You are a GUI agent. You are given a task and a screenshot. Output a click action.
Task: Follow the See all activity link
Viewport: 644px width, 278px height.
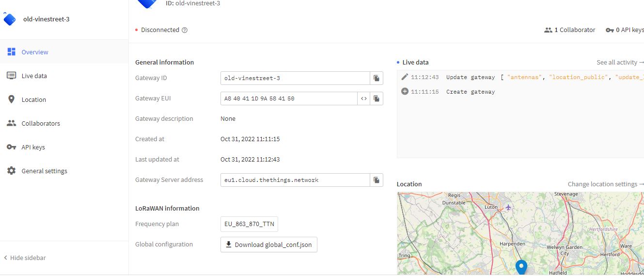coord(620,62)
